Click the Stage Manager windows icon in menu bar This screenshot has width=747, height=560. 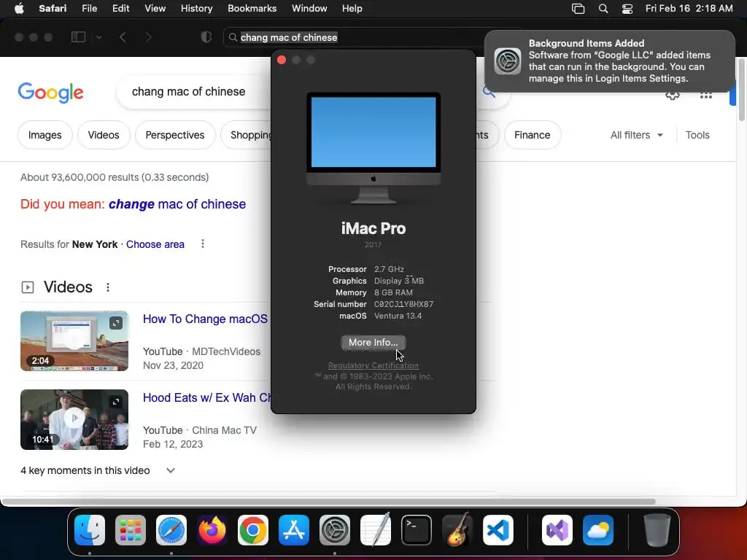578,9
